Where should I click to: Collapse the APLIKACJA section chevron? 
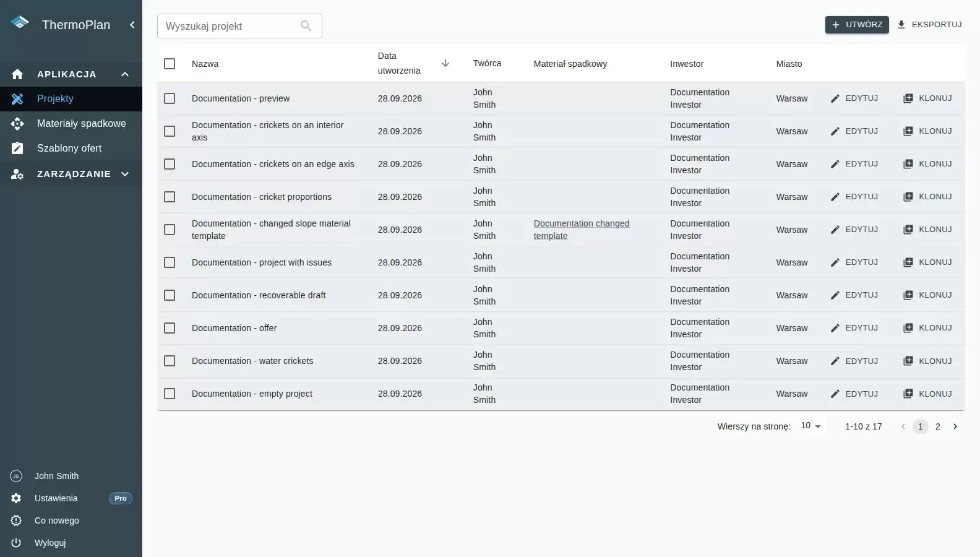point(125,74)
